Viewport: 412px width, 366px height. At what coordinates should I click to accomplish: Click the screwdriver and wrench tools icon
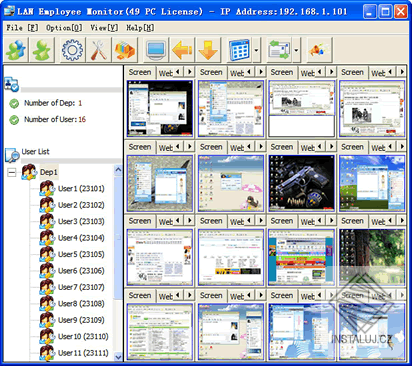(99, 50)
